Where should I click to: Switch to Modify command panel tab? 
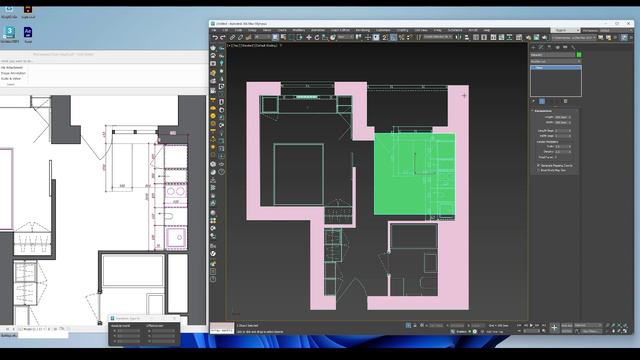541,47
